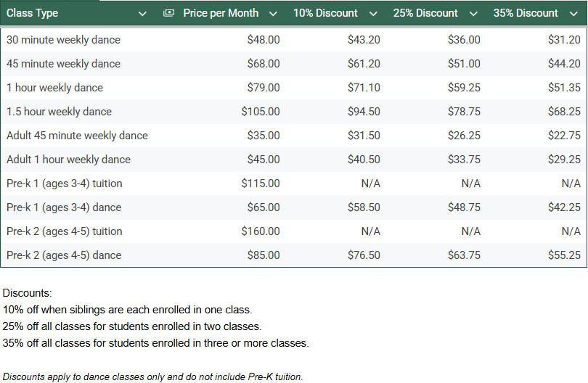Select the Pre-k 2 (ages 4-5) dance cell

point(64,255)
